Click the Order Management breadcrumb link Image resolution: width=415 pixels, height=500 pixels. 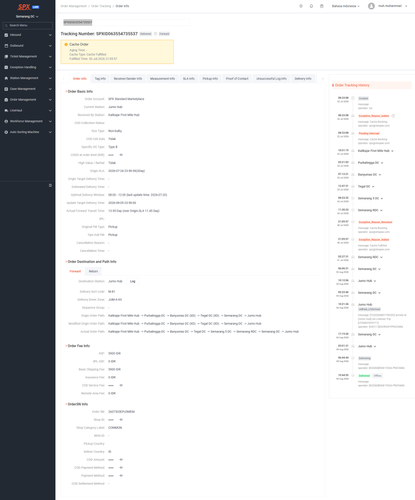(73, 6)
